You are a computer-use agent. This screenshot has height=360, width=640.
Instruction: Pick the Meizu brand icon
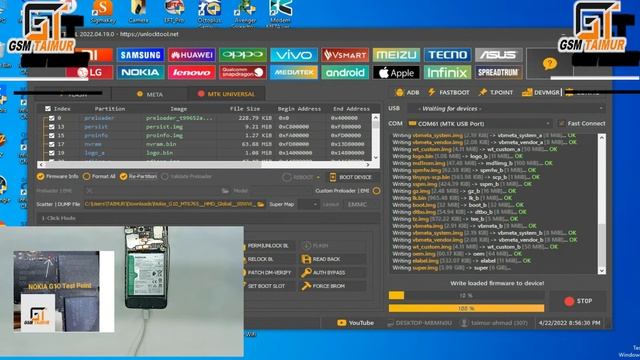pos(396,55)
